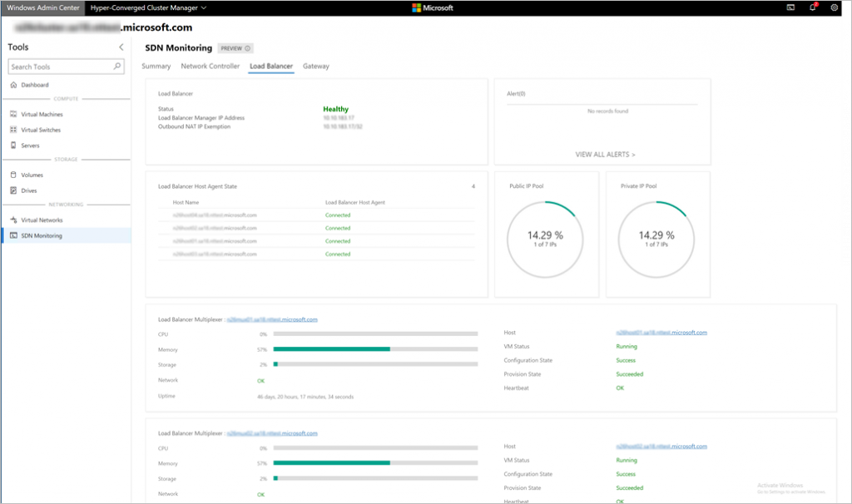Click first multiplexer Storage usage bar

tap(375, 364)
